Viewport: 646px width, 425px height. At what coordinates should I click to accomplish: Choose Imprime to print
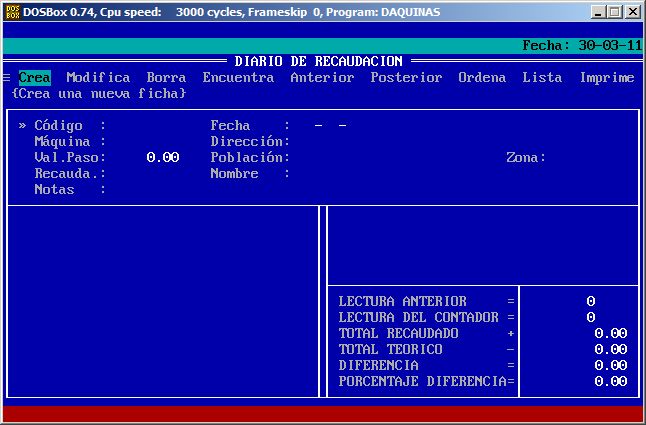click(x=606, y=78)
